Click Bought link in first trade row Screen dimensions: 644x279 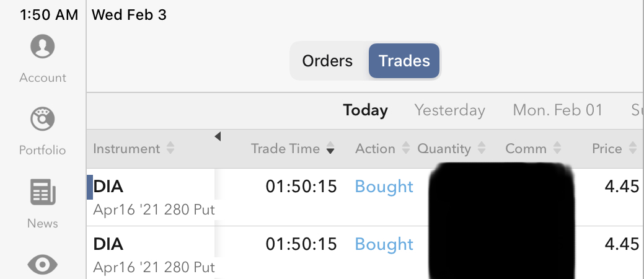point(384,187)
